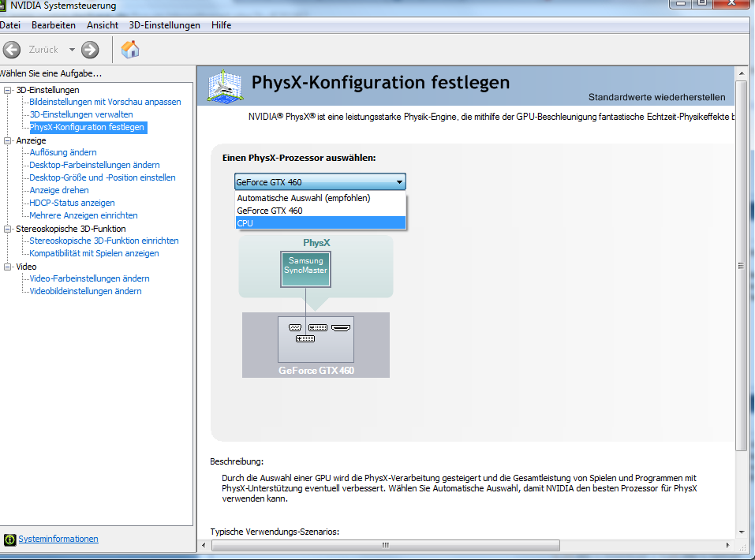The width and height of the screenshot is (755, 560).
Task: Click the Stereoskopische 3D-Funktion tree label
Action: [x=71, y=229]
